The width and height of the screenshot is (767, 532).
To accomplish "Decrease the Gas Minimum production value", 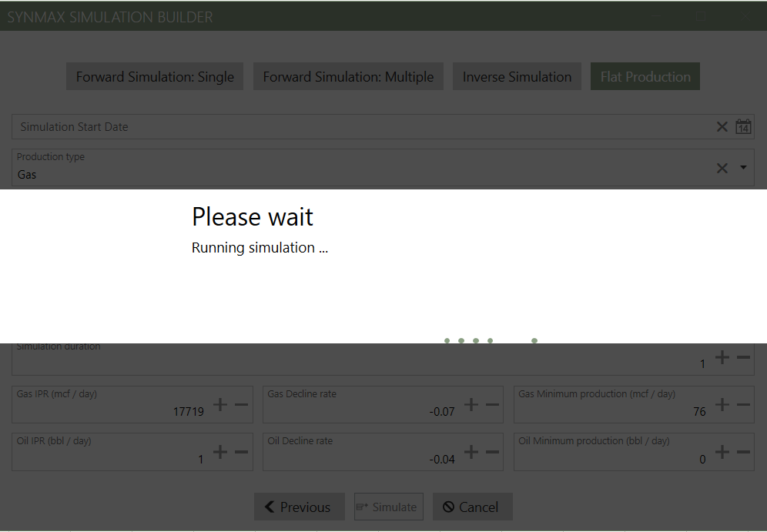I will (743, 405).
